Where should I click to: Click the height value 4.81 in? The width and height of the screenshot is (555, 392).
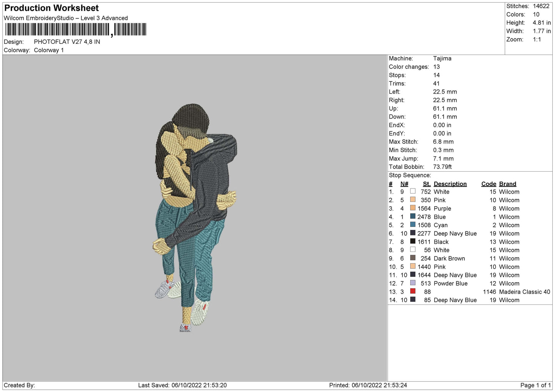[x=542, y=23]
